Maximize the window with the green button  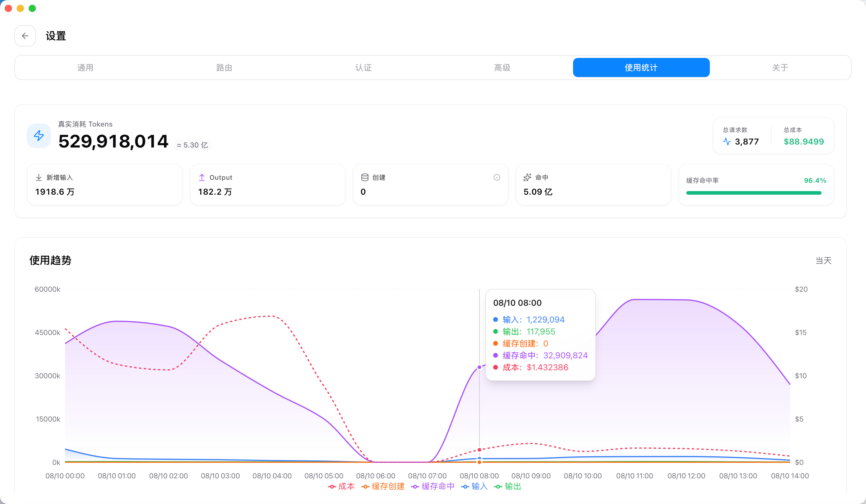tap(32, 8)
